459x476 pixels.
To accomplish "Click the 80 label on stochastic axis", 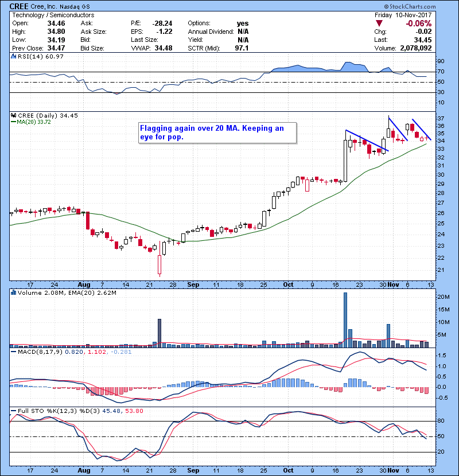I will [441, 421].
